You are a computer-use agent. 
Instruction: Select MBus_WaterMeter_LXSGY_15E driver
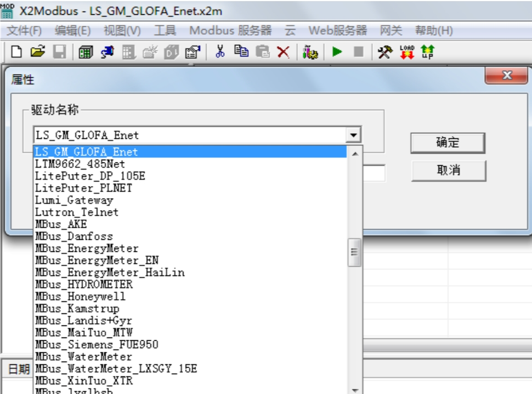click(190, 369)
